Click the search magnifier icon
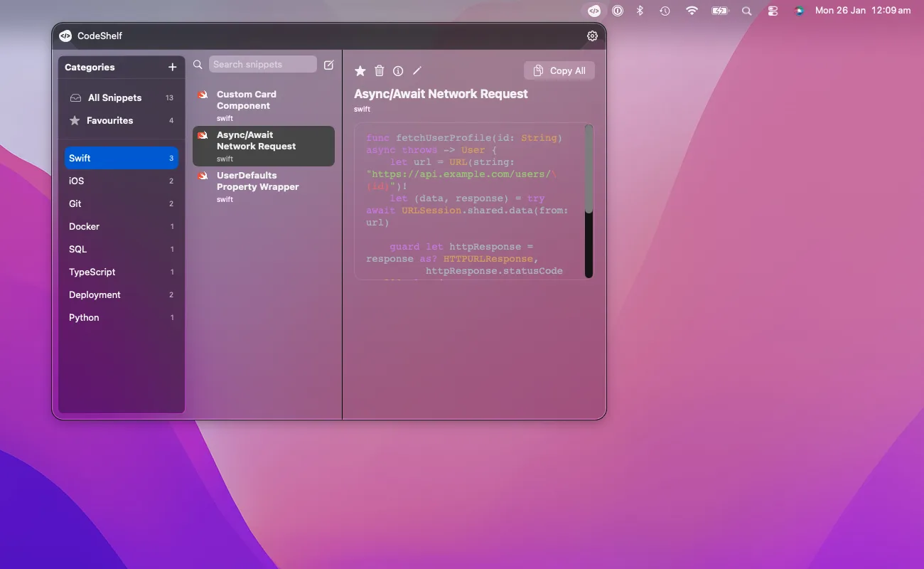This screenshot has width=924, height=569. [197, 64]
